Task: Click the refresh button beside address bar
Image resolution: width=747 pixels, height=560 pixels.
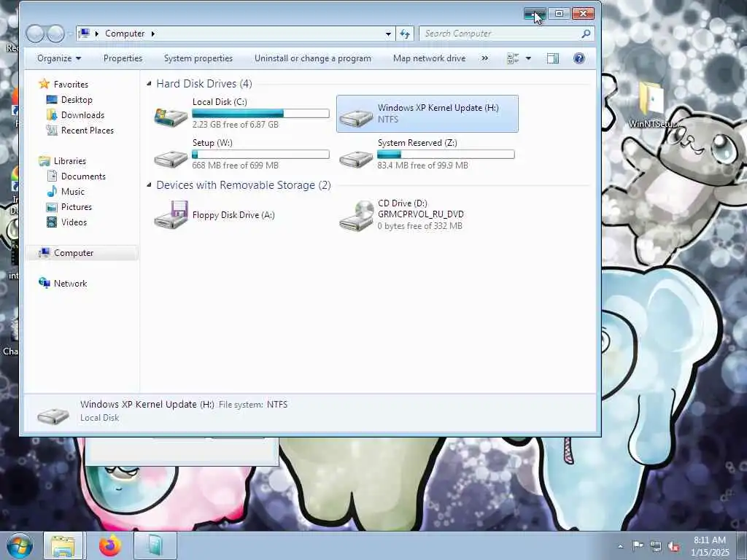Action: click(x=405, y=34)
